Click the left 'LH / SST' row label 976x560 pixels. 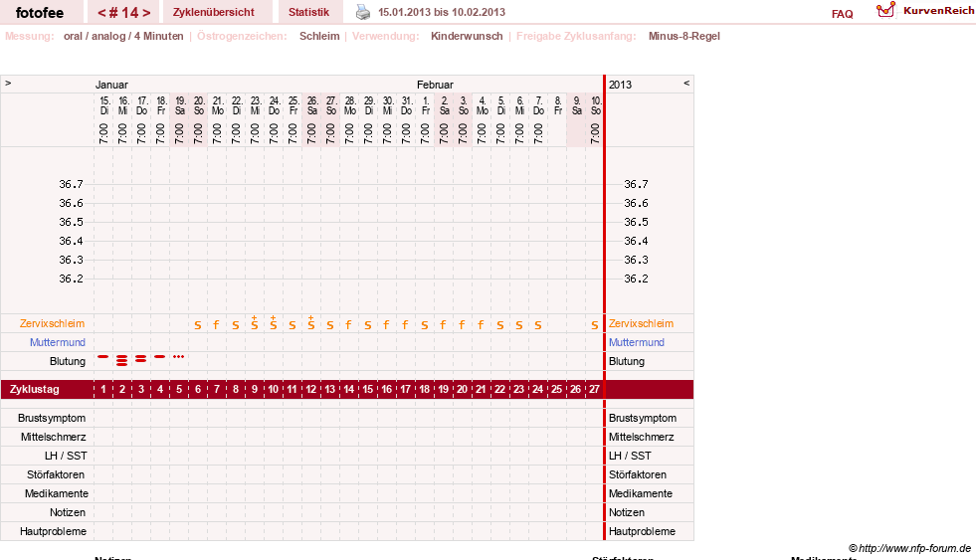coord(66,457)
